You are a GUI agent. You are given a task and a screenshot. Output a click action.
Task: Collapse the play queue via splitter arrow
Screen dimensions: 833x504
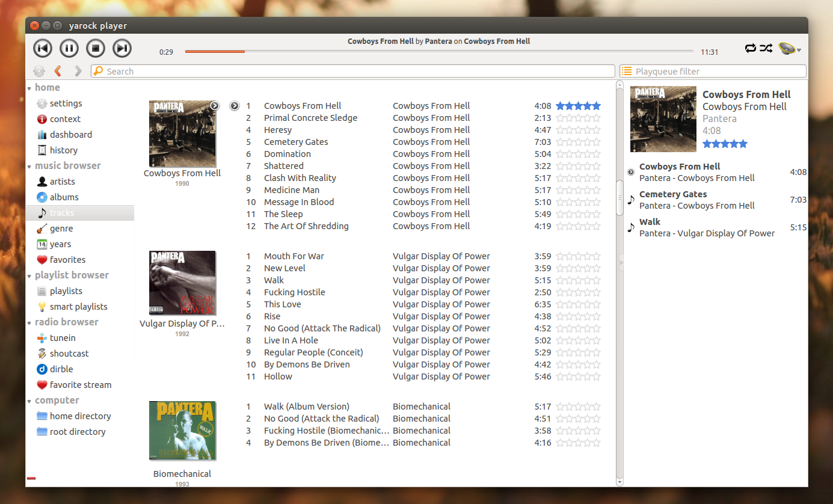pyautogui.click(x=621, y=262)
